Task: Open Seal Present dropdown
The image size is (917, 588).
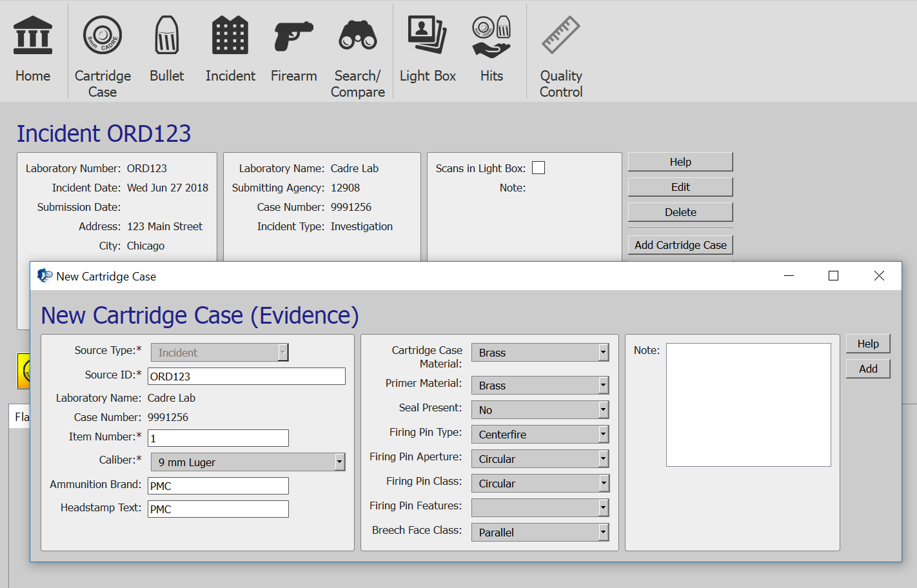Action: click(540, 410)
